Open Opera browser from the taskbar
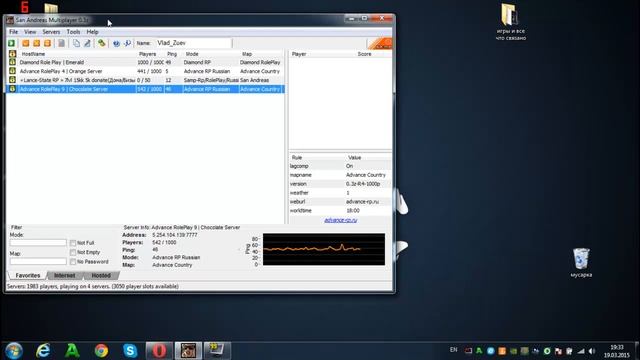The width and height of the screenshot is (640, 360). 159,351
